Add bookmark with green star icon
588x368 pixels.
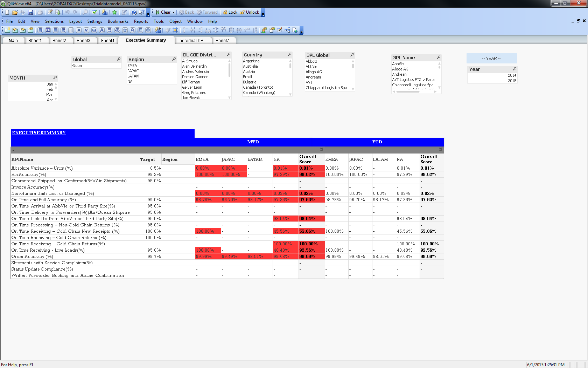pyautogui.click(x=114, y=12)
